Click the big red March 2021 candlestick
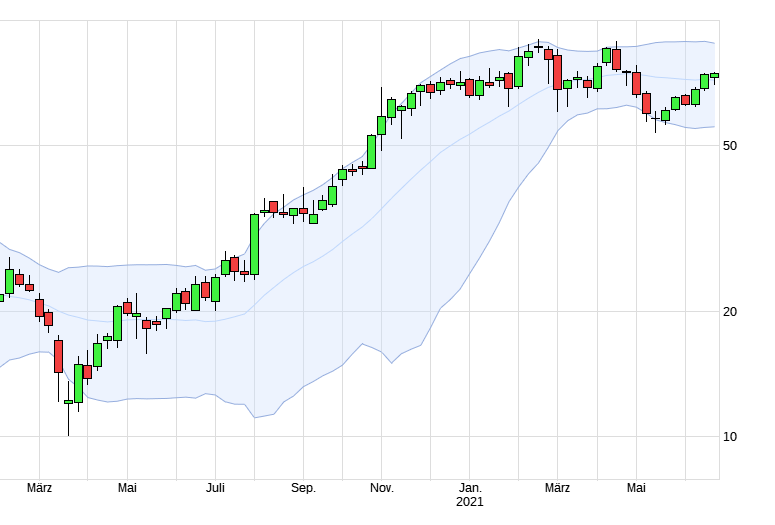The height and width of the screenshot is (525, 775). (x=557, y=73)
